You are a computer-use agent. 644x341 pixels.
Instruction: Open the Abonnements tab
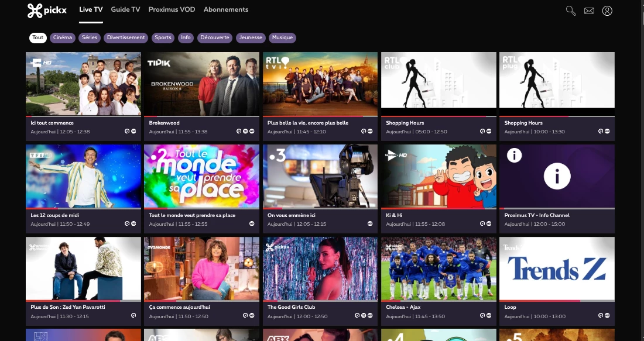pos(226,9)
